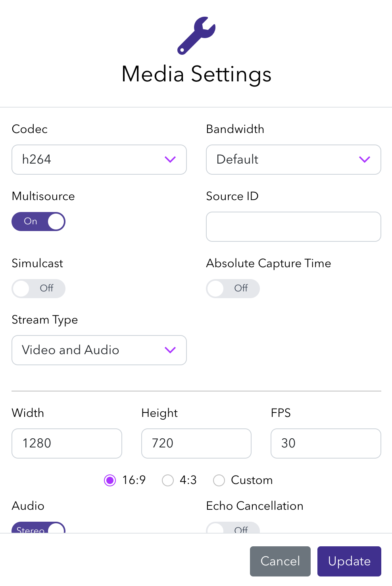The width and height of the screenshot is (392, 586).
Task: Click the Width field showing 1280
Action: pos(67,443)
